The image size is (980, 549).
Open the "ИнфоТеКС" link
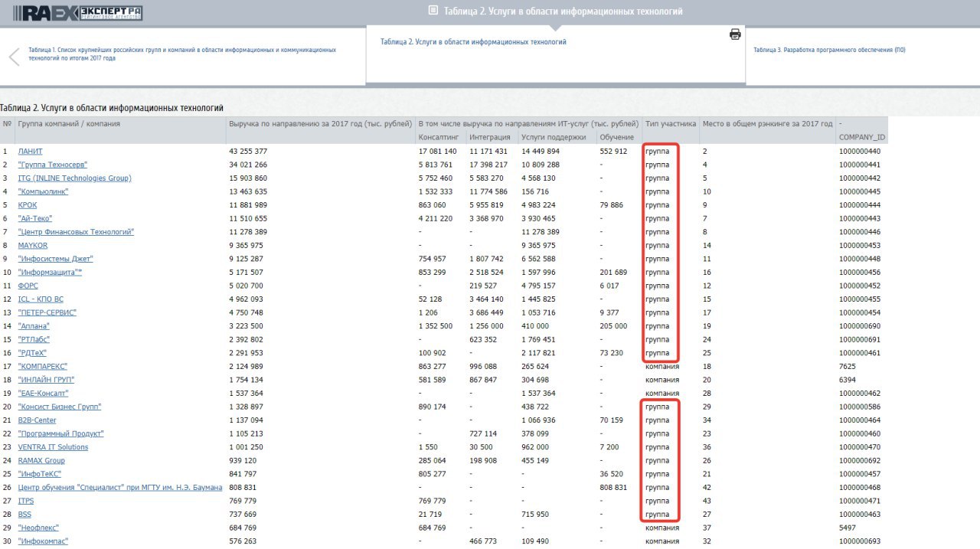(x=40, y=474)
